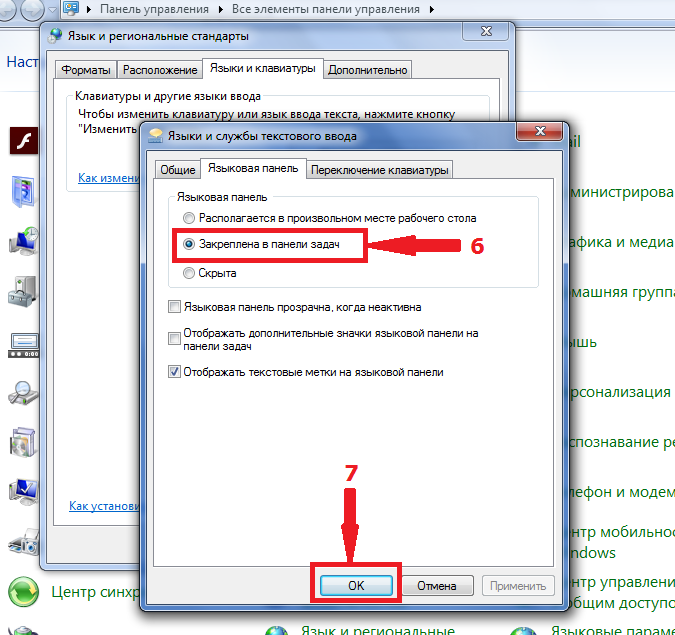The image size is (675, 635).
Task: Go forward with the Forward arrow
Action: [32, 9]
